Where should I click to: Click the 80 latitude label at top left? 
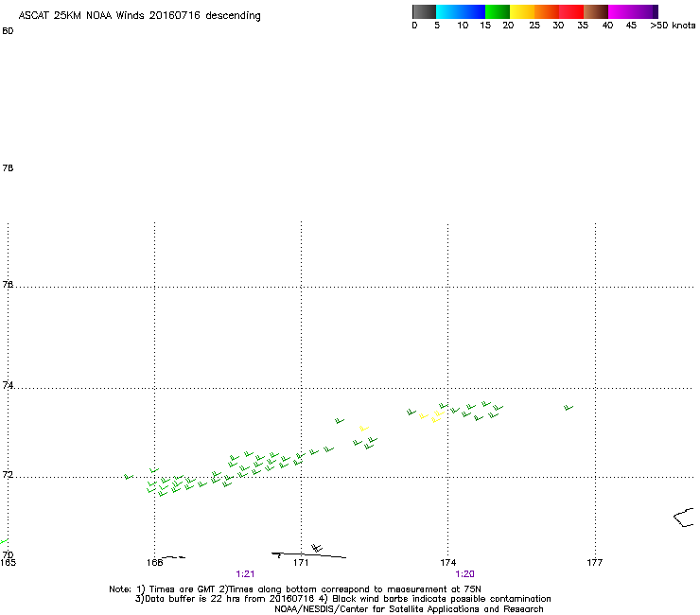pos(8,31)
